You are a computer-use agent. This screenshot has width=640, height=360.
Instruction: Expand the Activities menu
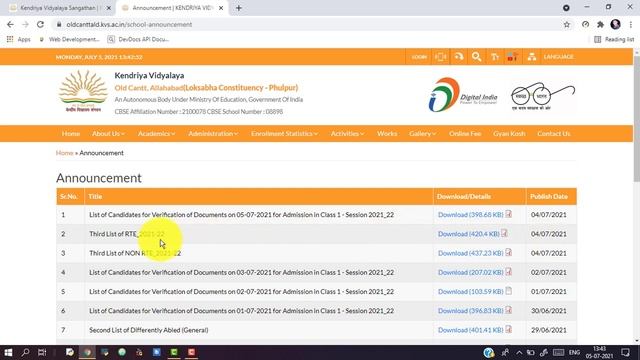tap(347, 133)
